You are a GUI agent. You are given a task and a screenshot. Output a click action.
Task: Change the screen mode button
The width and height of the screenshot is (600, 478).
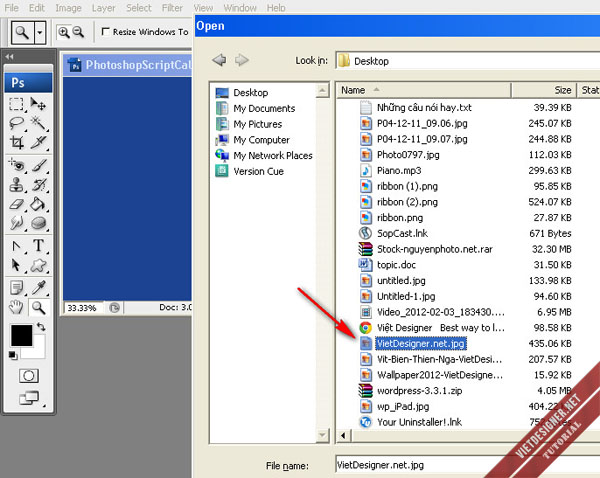pyautogui.click(x=29, y=398)
